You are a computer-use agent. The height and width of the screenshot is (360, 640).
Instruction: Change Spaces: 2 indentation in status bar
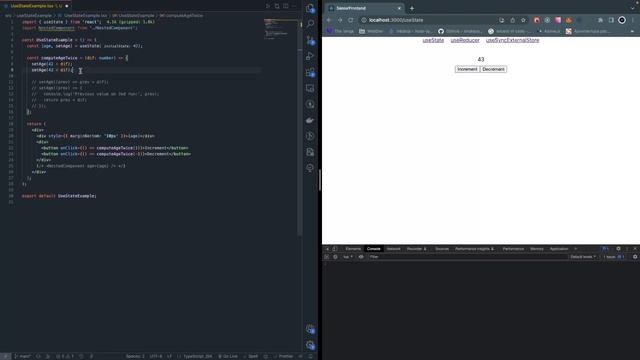[135, 356]
